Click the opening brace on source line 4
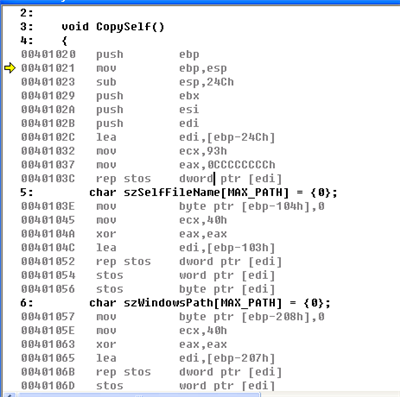This screenshot has width=400, height=397. [x=64, y=41]
